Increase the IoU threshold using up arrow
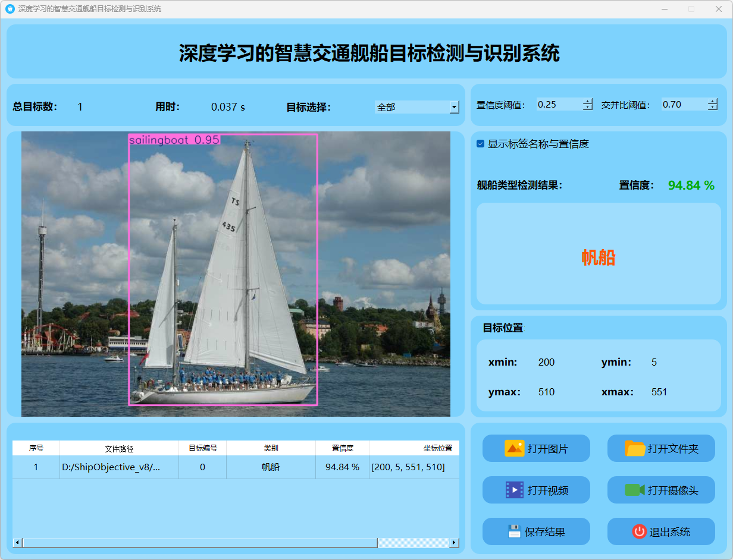This screenshot has width=733, height=560. tap(713, 101)
